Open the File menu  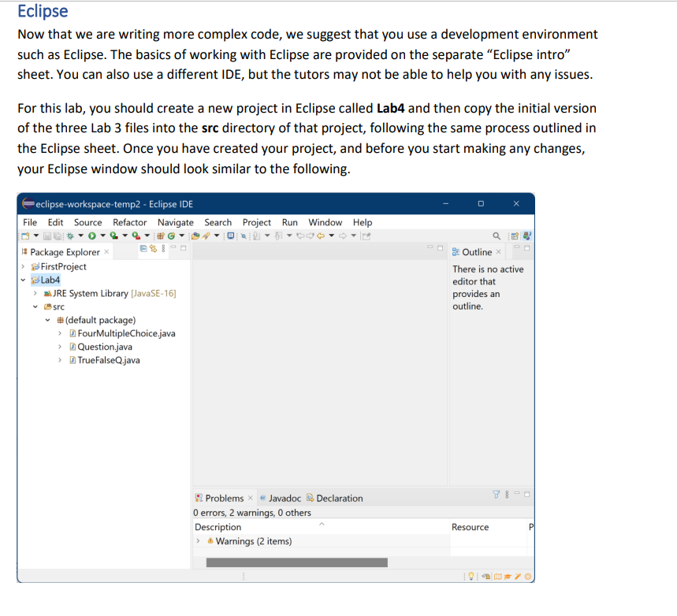click(30, 222)
